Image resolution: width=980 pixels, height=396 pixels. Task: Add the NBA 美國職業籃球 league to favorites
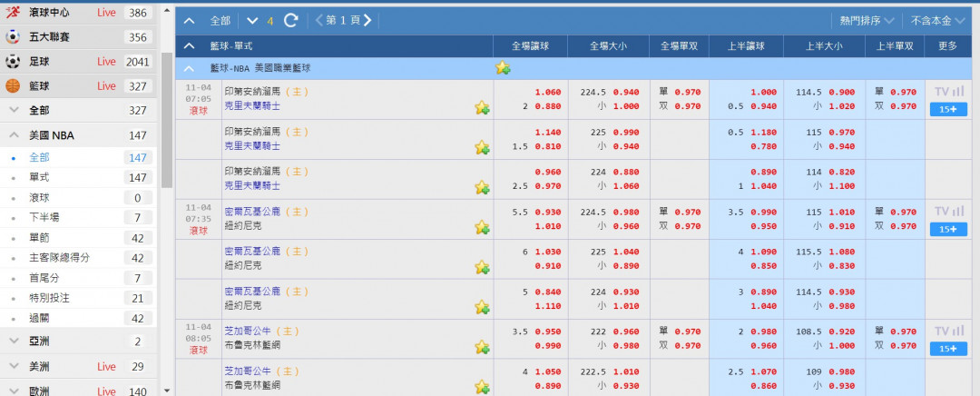(503, 68)
